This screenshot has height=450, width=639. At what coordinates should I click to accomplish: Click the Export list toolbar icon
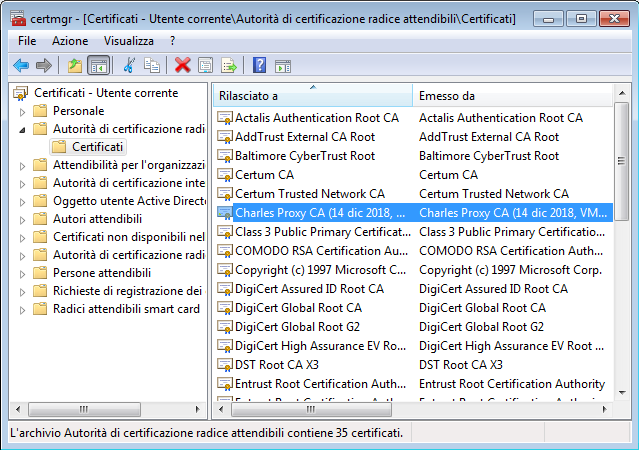tap(229, 65)
